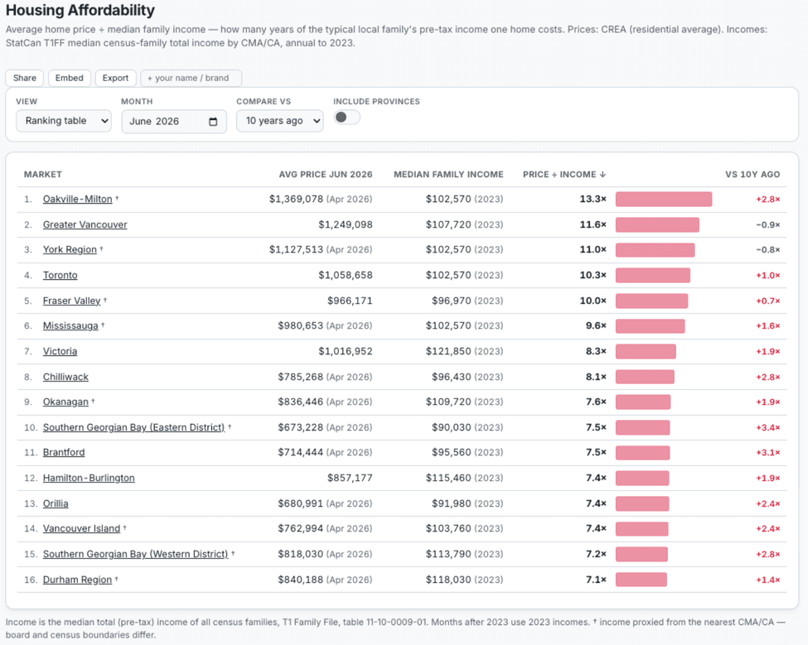Screen dimensions: 812x645
Task: Focus the your name / brand field
Action: [191, 78]
